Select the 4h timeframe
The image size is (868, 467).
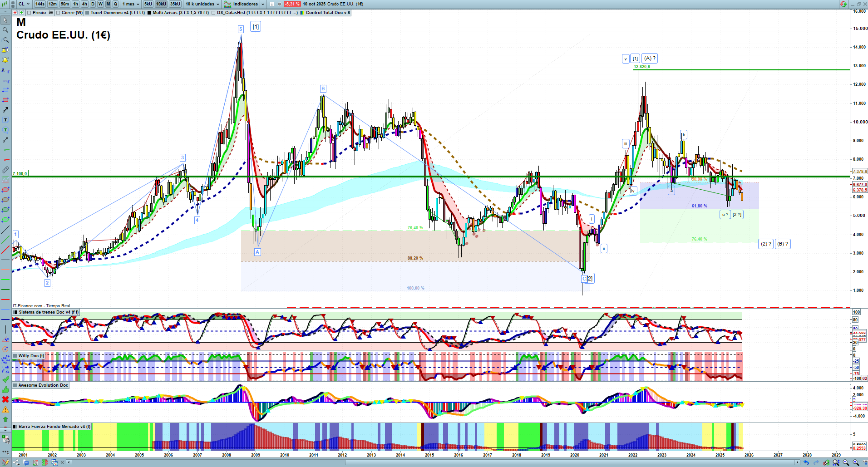click(84, 4)
